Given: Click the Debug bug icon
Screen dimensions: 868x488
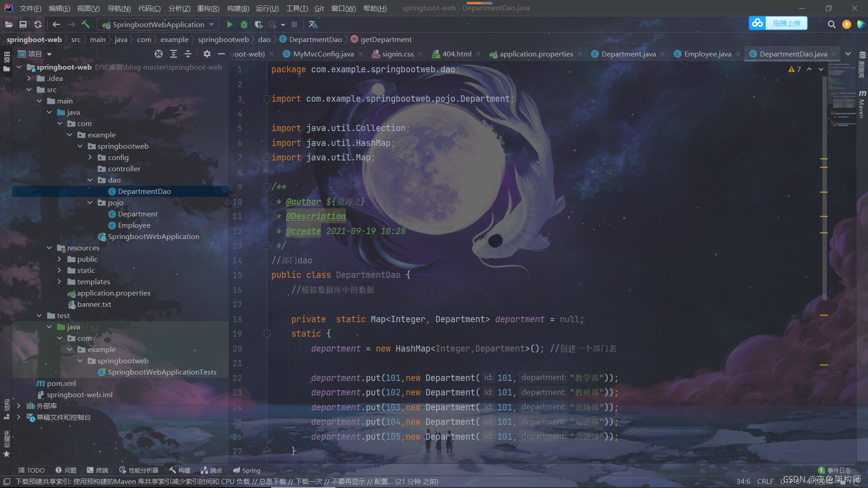Looking at the screenshot, I should click(244, 24).
